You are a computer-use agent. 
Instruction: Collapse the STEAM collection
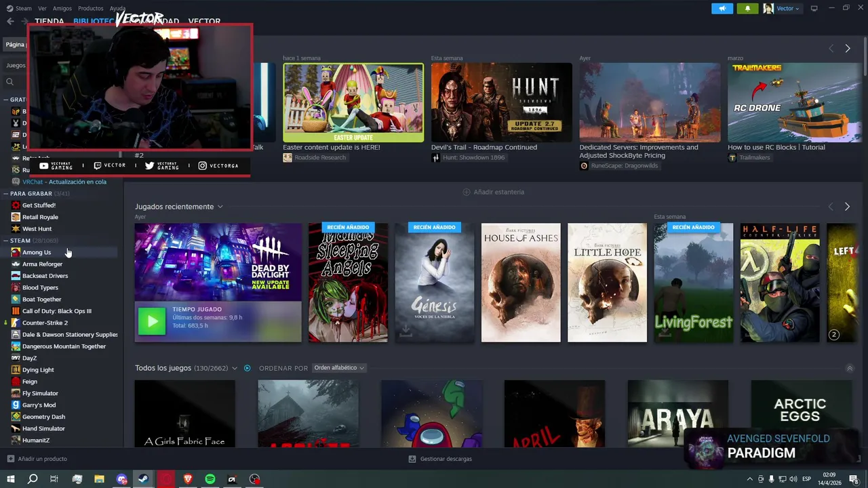tap(7, 241)
